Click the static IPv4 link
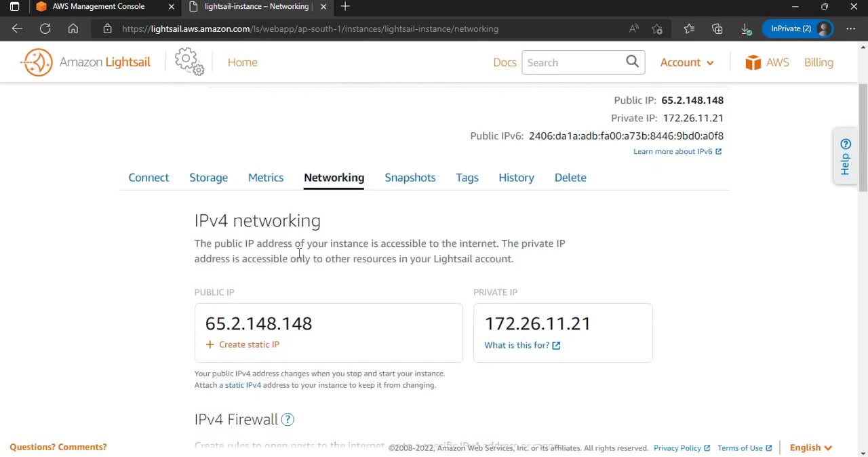This screenshot has width=868, height=457. click(243, 385)
